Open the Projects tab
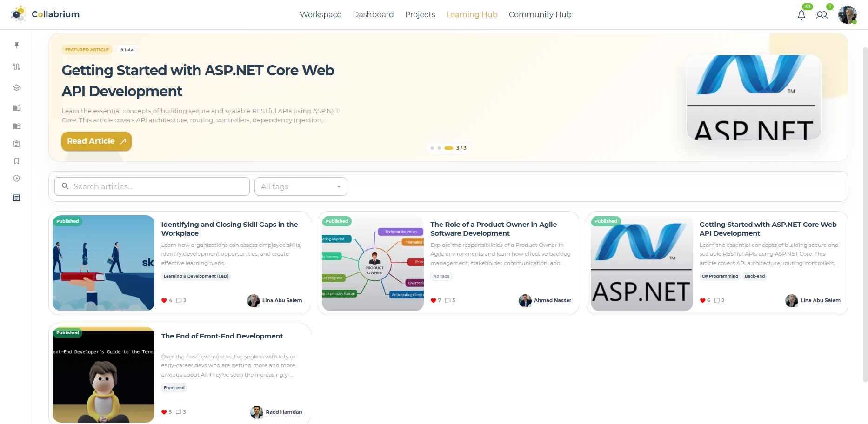This screenshot has height=424, width=868. pos(420,14)
